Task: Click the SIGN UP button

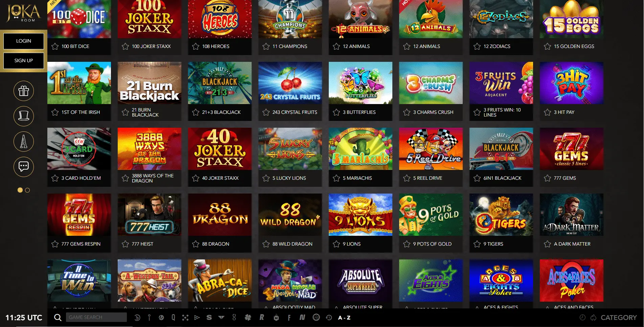Action: [24, 60]
